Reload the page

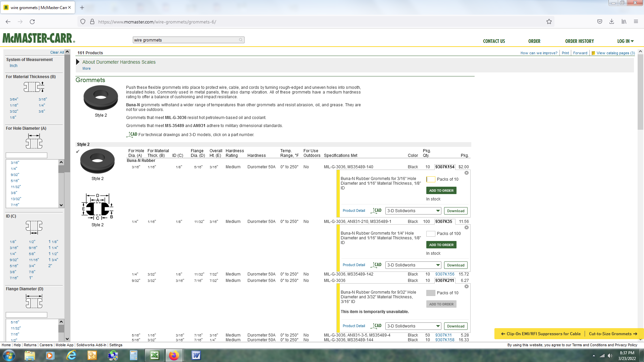tap(32, 22)
